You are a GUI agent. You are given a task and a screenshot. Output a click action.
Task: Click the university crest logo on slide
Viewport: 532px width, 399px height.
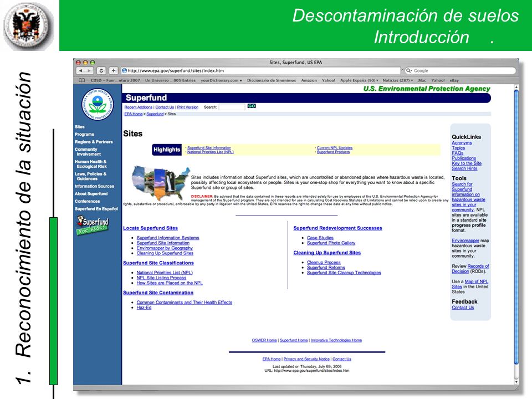coord(28,27)
